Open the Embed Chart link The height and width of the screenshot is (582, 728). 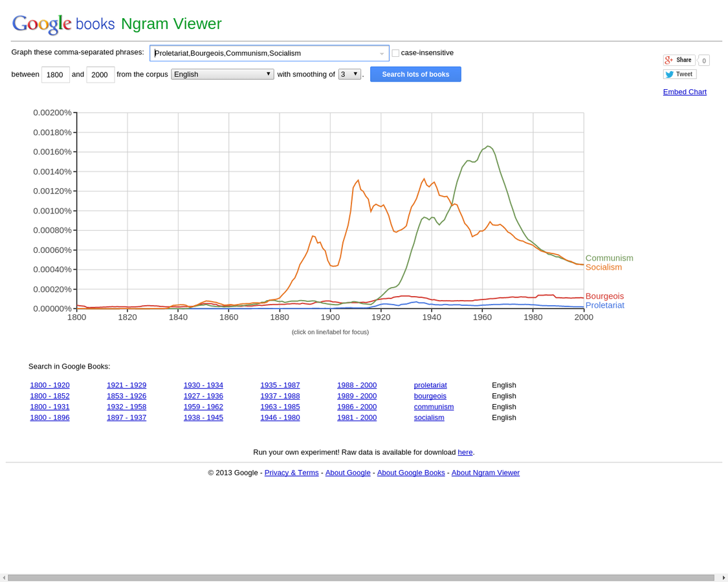click(685, 92)
